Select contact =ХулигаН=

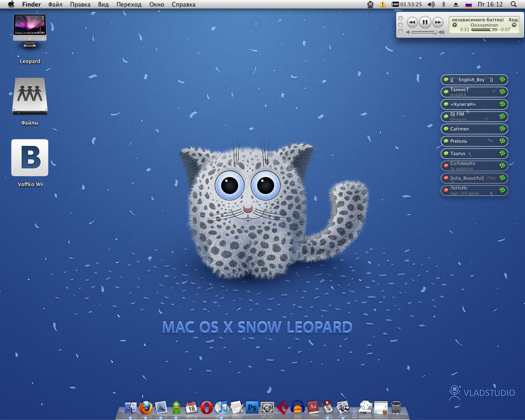pos(475,104)
